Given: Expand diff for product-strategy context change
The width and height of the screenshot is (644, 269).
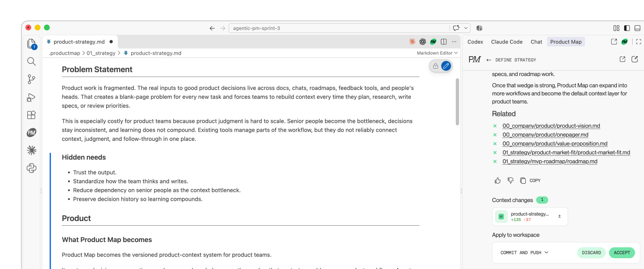Looking at the screenshot, I should pyautogui.click(x=559, y=216).
